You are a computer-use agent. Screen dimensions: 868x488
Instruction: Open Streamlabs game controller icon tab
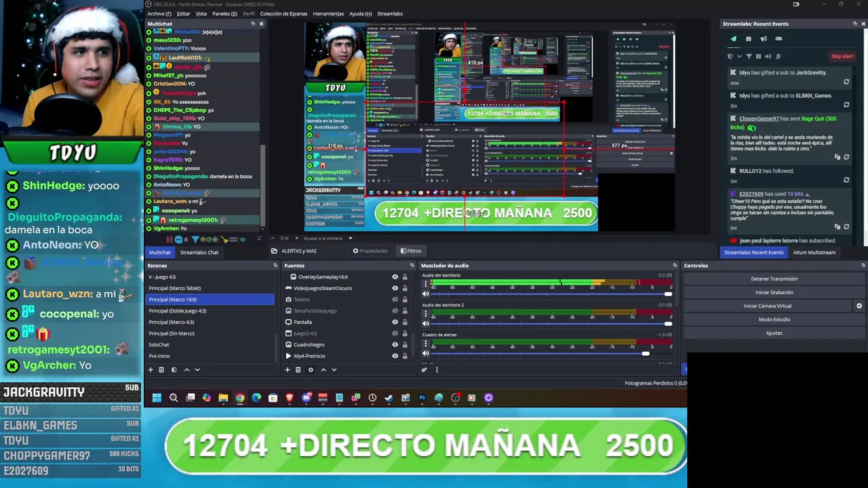coord(778,39)
